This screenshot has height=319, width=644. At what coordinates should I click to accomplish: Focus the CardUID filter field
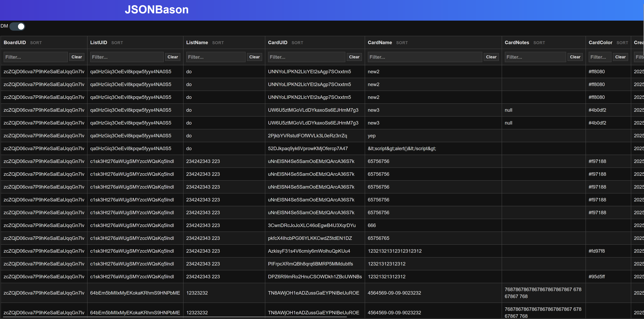coord(306,57)
